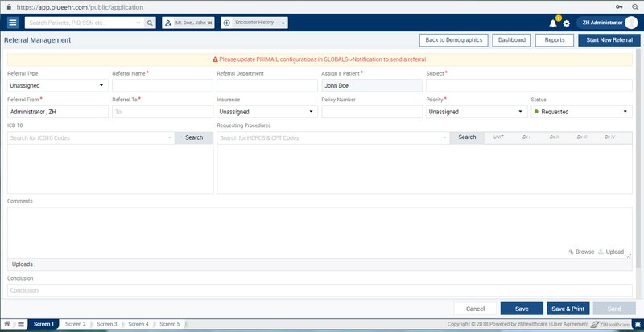Screen dimensions: 644x332
Task: Expand the Referral Type dropdown
Action: [x=56, y=84]
